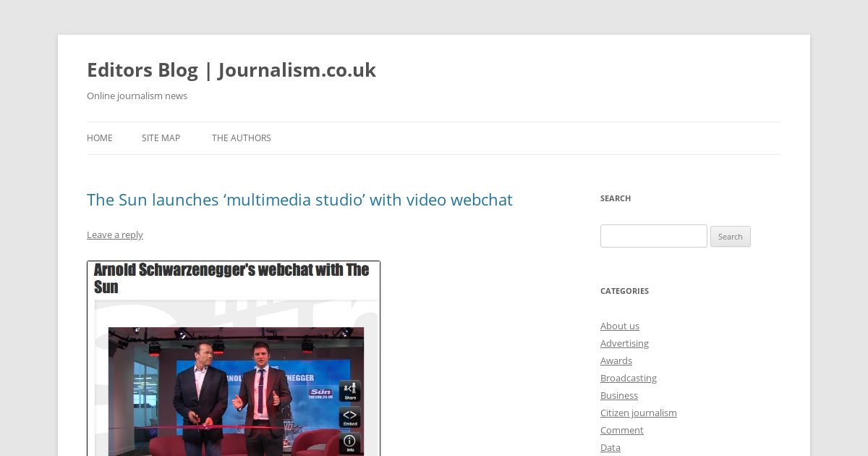This screenshot has height=456, width=868.
Task: Click the Leave a reply link
Action: click(x=115, y=235)
